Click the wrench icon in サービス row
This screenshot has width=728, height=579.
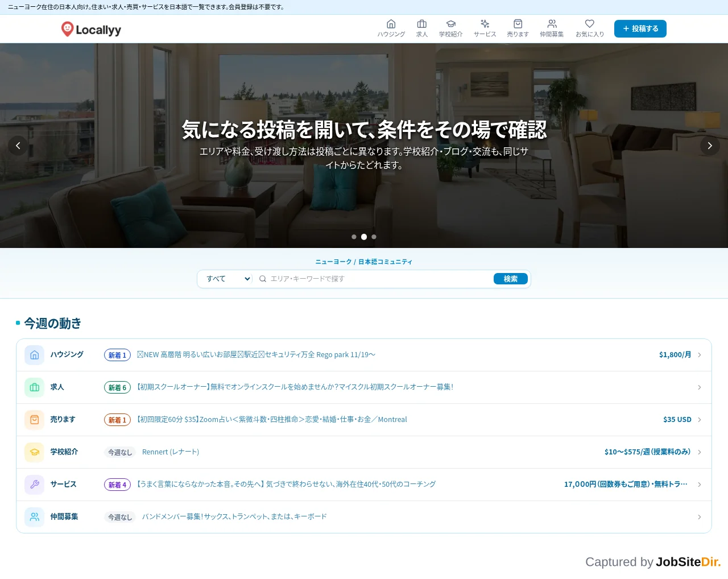34,485
